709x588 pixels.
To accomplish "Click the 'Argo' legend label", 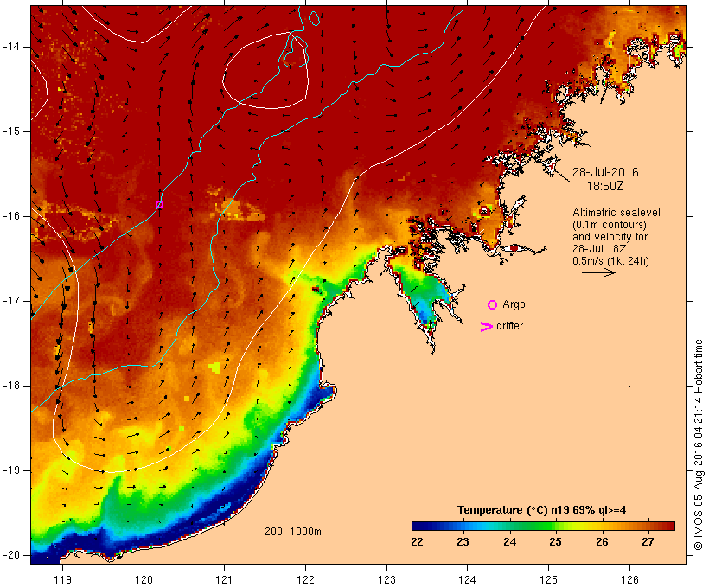I will 514,305.
